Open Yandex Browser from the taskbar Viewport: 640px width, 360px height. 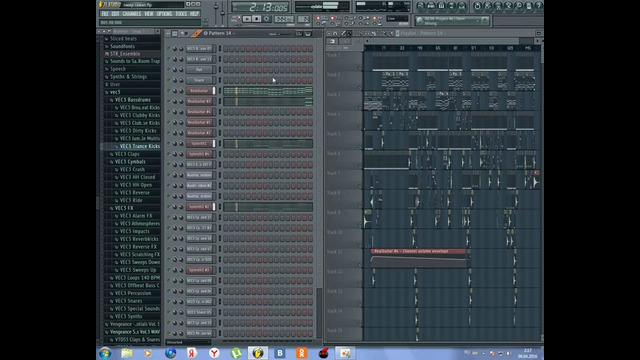(x=214, y=353)
